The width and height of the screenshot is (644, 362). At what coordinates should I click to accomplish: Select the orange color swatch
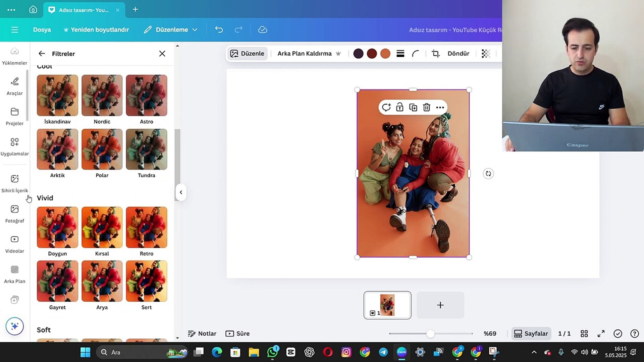[x=385, y=54]
